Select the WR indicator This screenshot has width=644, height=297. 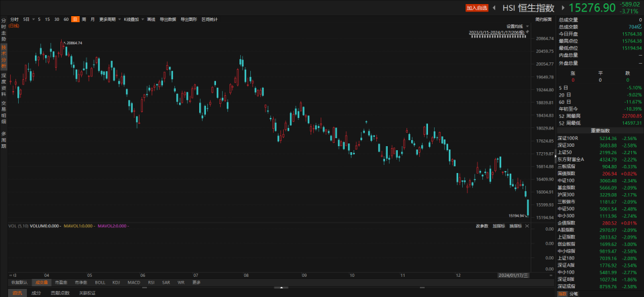pos(180,282)
